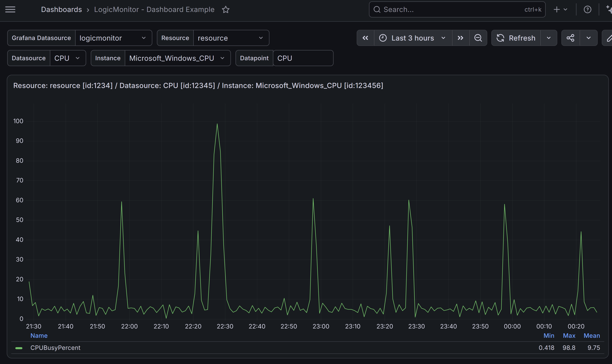Click LogicMonitor - Dashboard Example breadcrumb
612x364 pixels.
coord(154,10)
